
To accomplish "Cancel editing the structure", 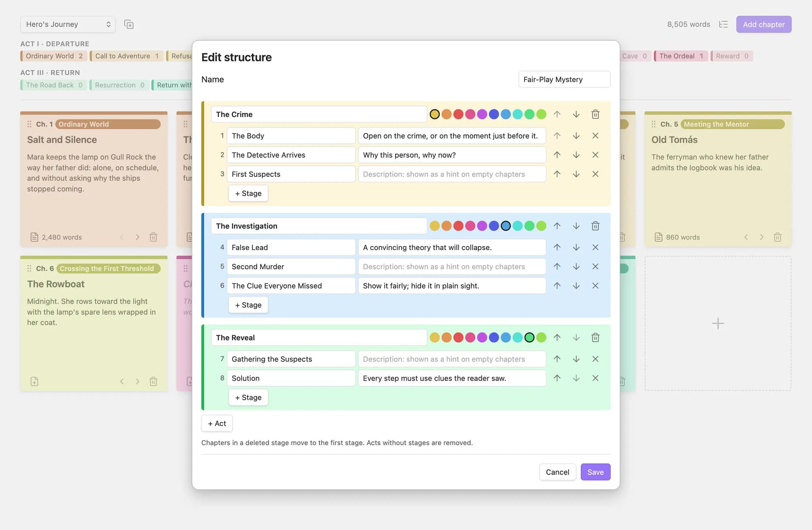I will (557, 472).
